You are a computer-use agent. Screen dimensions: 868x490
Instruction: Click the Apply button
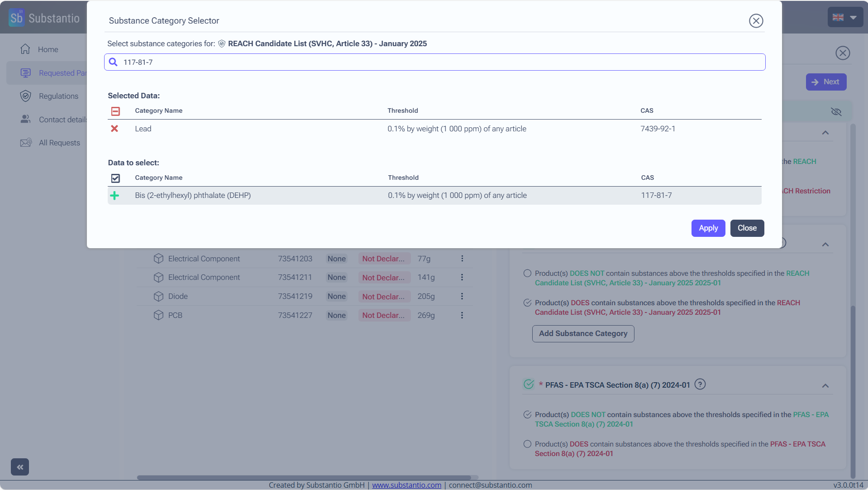click(708, 228)
